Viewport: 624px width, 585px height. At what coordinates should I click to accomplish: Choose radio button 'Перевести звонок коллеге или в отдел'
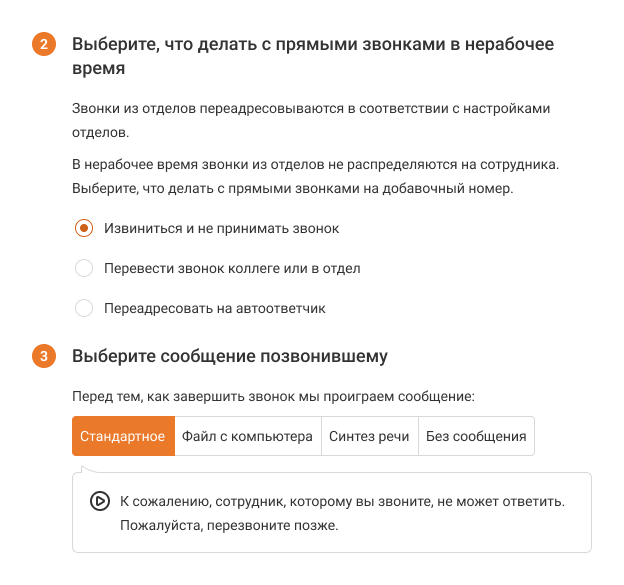pos(85,268)
